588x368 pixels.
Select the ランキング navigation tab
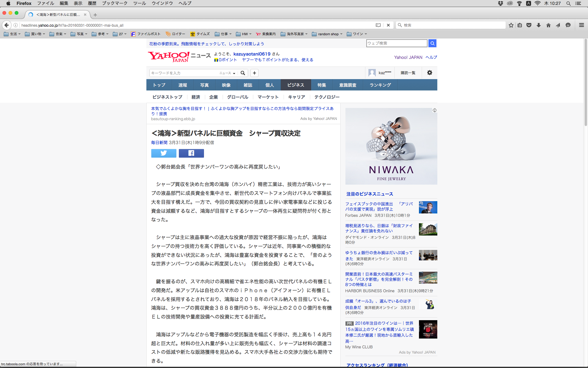380,85
